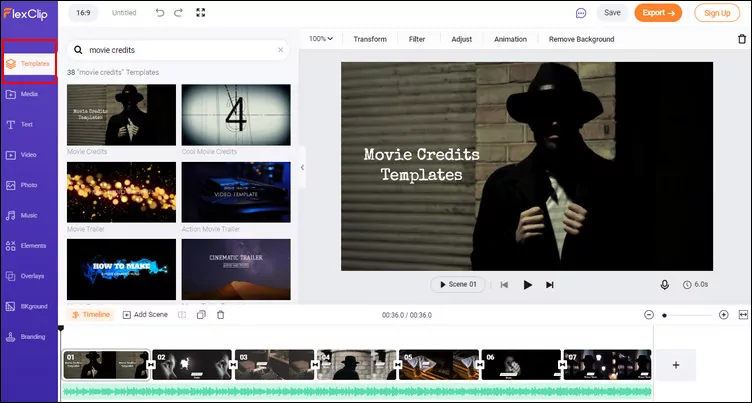Select the Cinematic Trailer template thumbnail

click(x=236, y=269)
